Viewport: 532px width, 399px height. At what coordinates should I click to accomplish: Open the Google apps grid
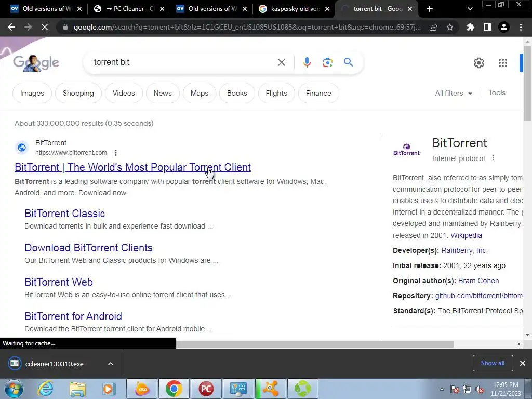click(503, 63)
